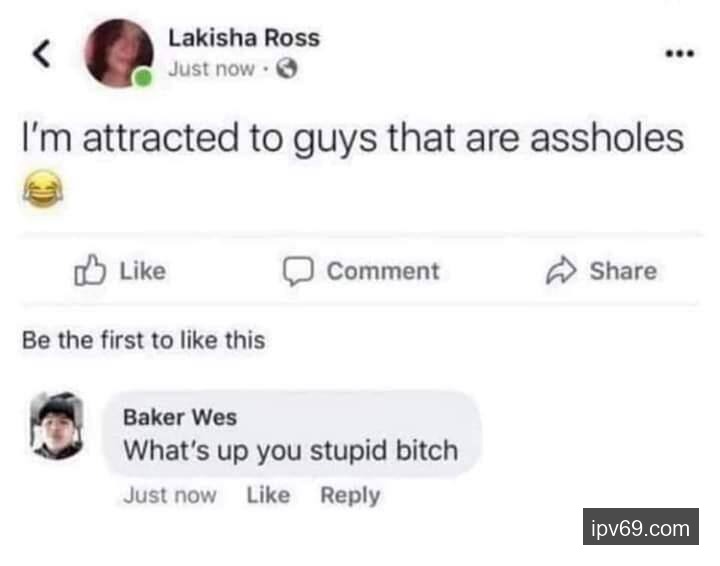Click the public globe privacy icon
Screen dimensions: 720x566
coord(287,69)
